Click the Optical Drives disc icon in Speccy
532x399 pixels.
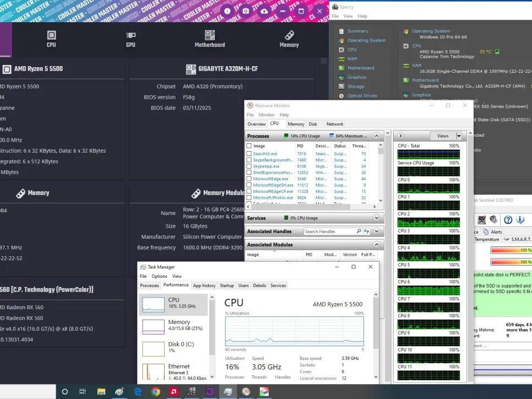point(341,96)
